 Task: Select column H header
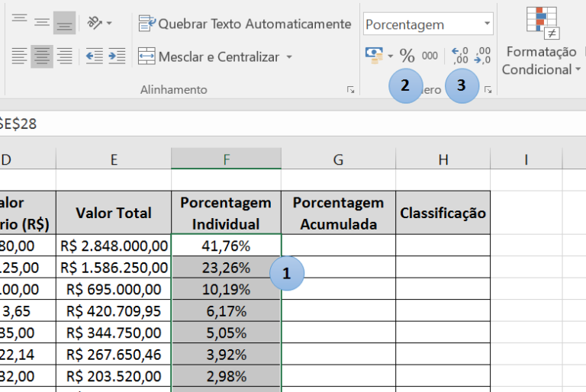443,159
